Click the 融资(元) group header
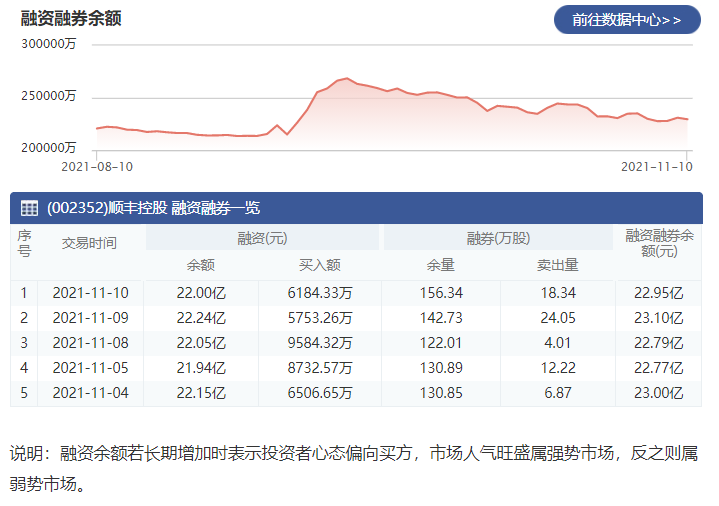The image size is (719, 506). 262,239
